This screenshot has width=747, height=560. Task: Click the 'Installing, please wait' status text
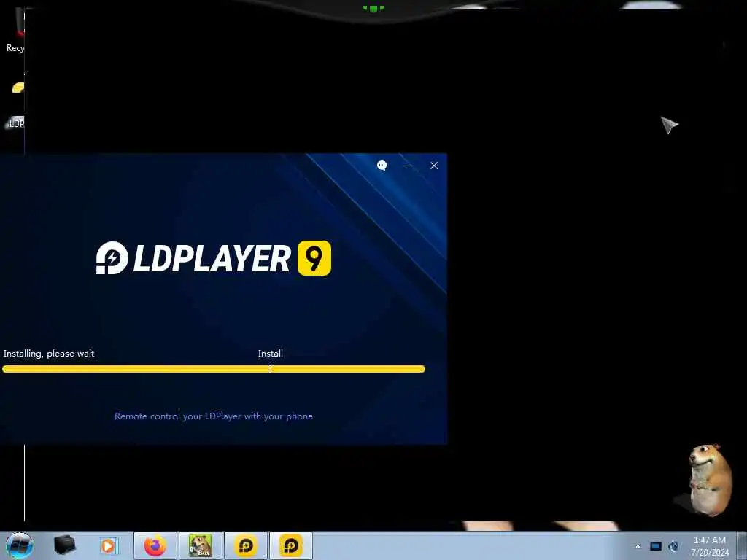click(x=49, y=354)
